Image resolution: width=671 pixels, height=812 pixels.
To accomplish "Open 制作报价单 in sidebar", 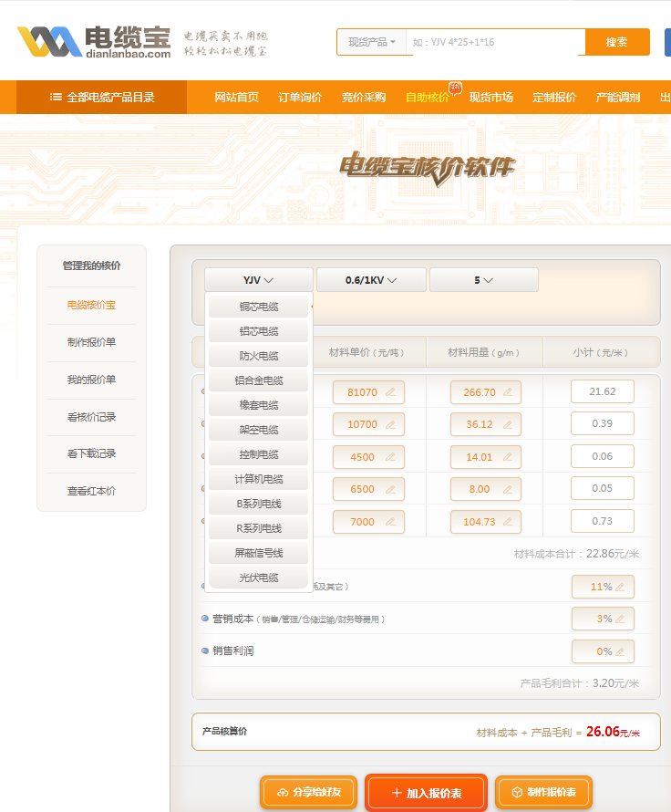I will pos(91,342).
